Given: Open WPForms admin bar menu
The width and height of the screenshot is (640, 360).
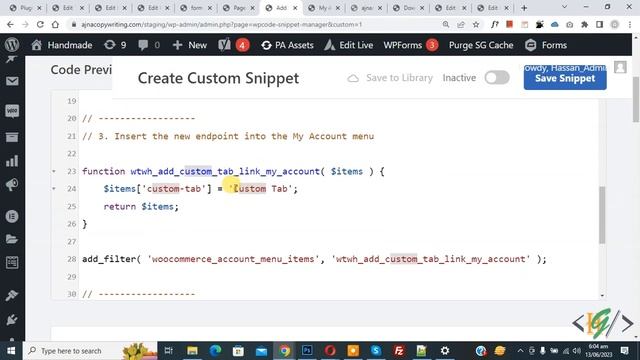Looking at the screenshot, I should (x=411, y=45).
